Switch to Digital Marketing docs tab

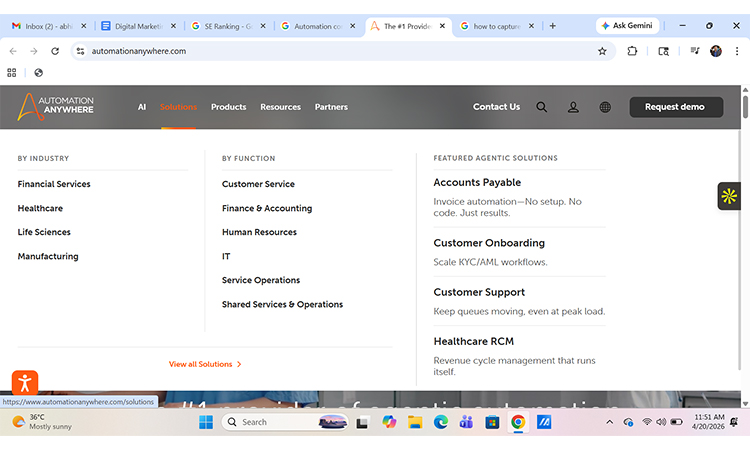(x=139, y=26)
